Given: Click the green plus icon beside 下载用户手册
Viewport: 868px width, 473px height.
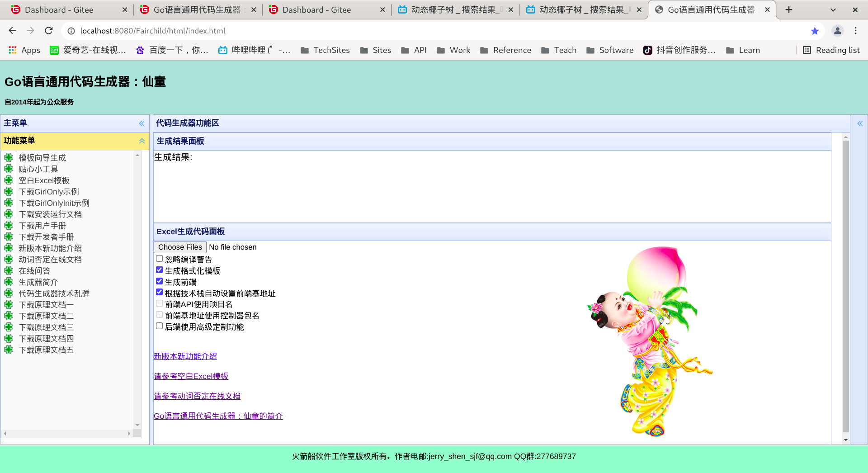Looking at the screenshot, I should [9, 225].
